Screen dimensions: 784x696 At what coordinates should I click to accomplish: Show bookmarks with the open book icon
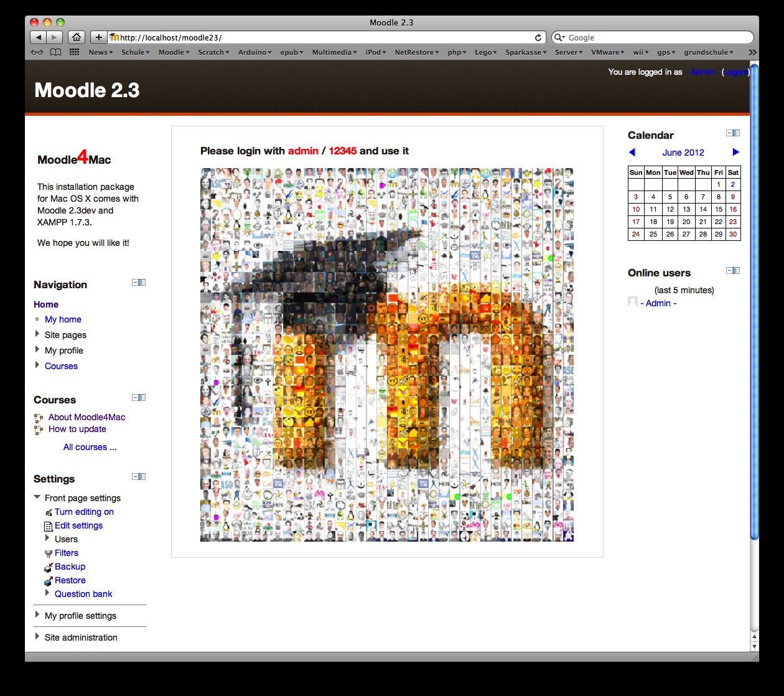pos(56,52)
